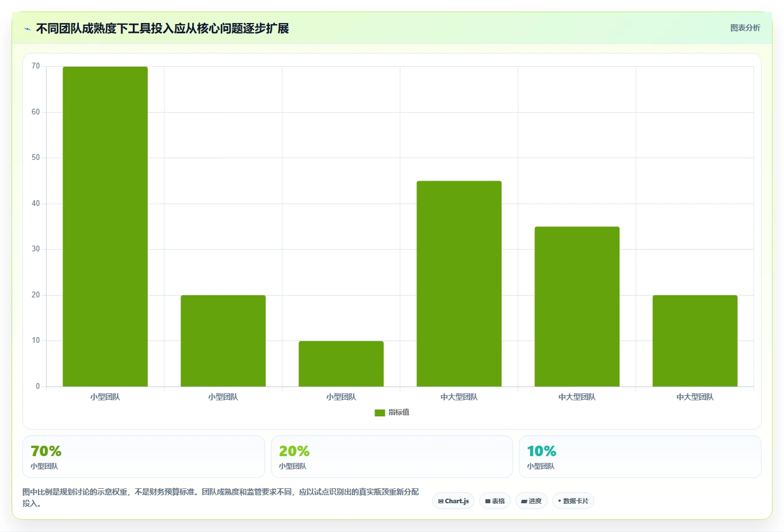Image resolution: width=784 pixels, height=532 pixels.
Task: Click the y-axis label 60
Action: click(x=36, y=112)
